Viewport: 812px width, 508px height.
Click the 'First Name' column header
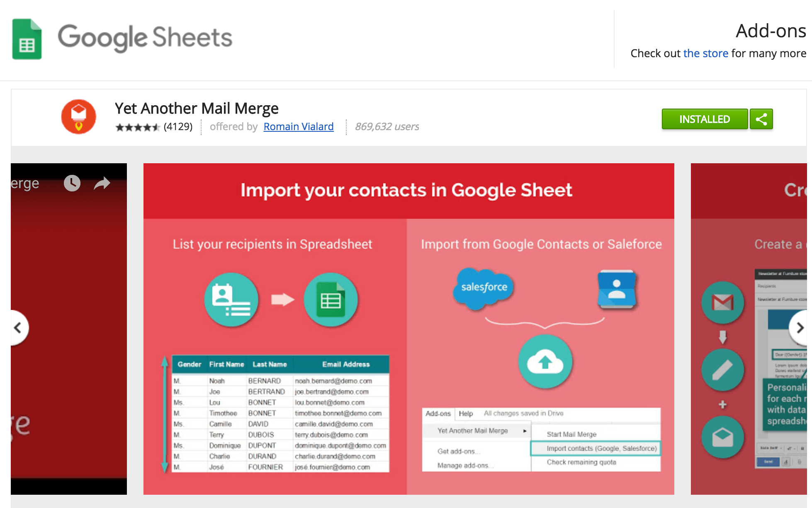(226, 364)
